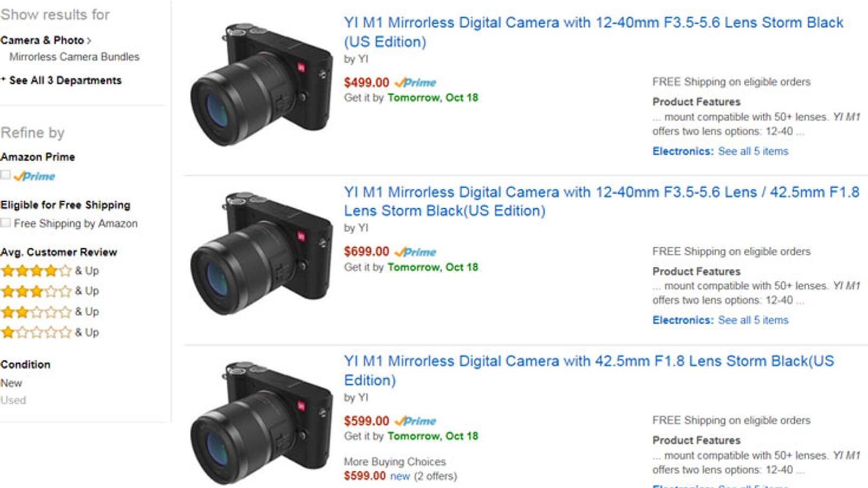
Task: Enable the Amazon Prime checkbox filter
Action: 5,175
